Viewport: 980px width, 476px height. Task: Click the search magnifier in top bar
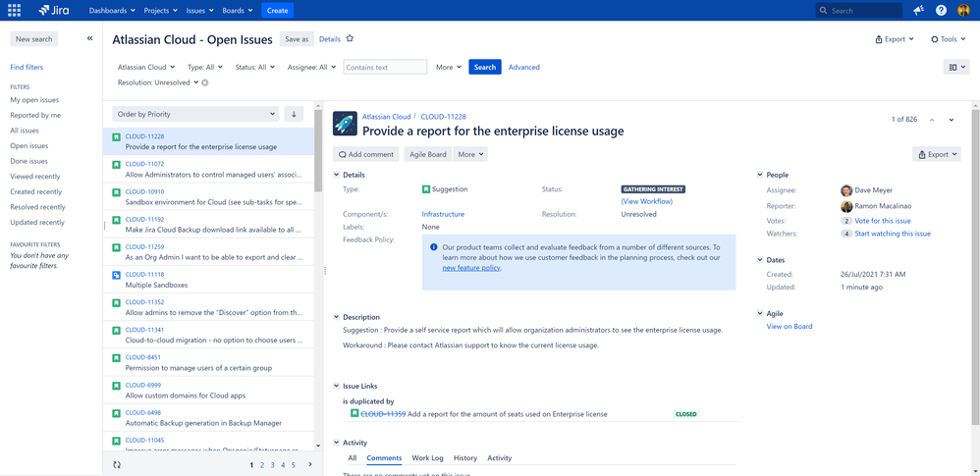pos(824,11)
